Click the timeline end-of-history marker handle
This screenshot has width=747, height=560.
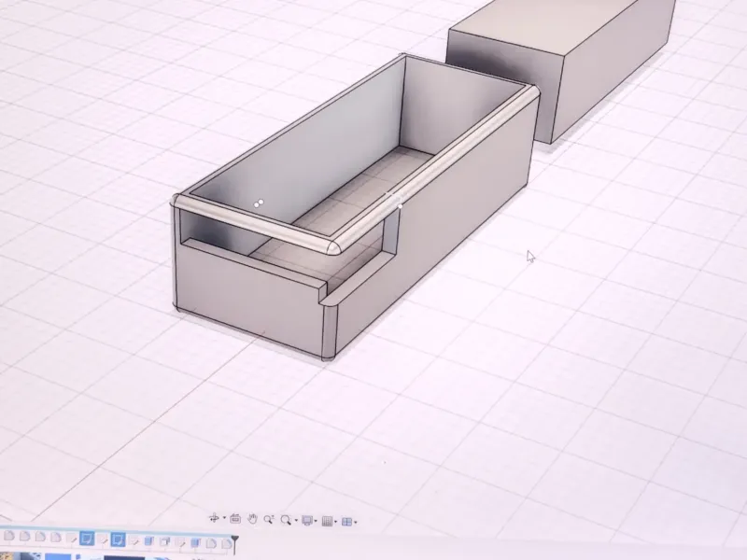[x=234, y=545]
